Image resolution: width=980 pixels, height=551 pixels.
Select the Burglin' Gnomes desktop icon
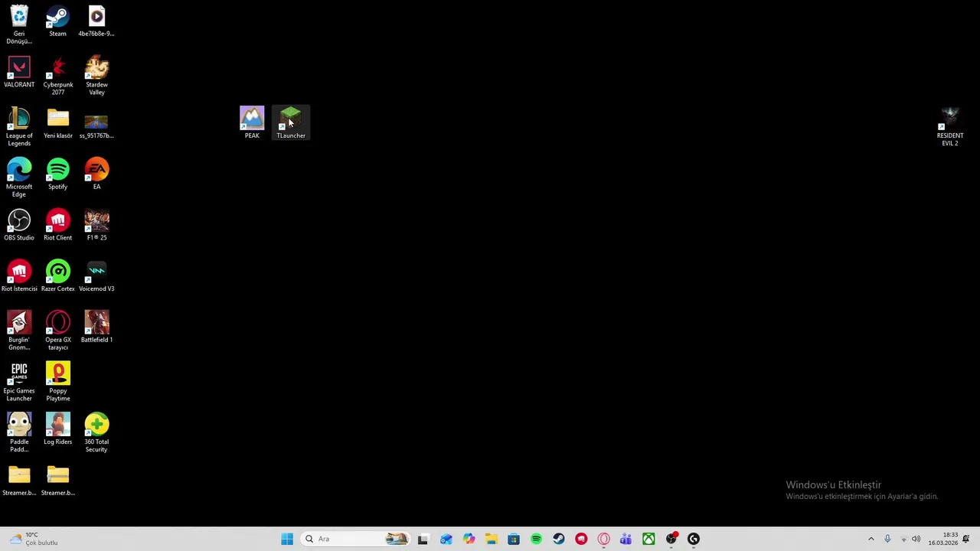pos(19,331)
